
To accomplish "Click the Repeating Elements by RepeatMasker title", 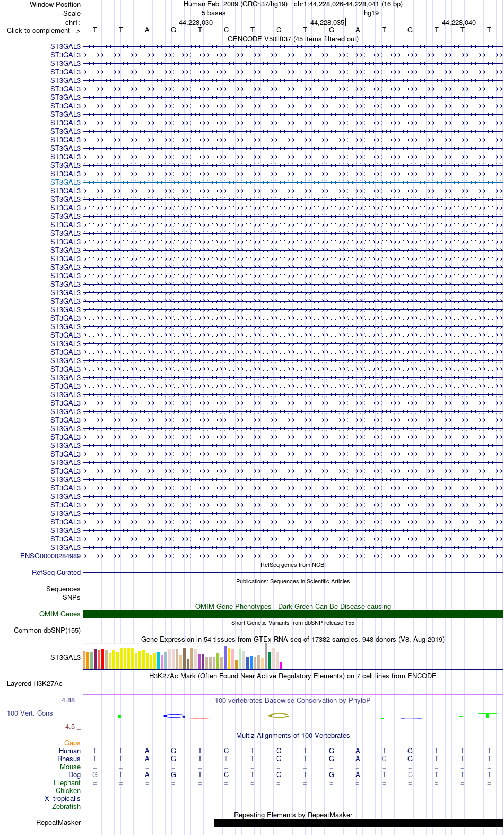I will coord(293,815).
